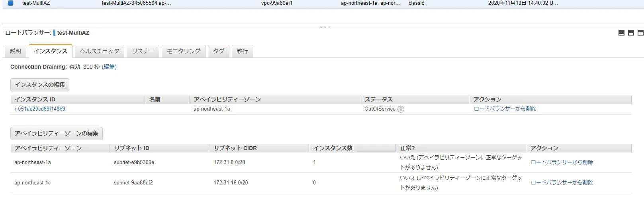
Task: Click the 172.31.0.0/20 CIDR cell
Action: [x=229, y=162]
